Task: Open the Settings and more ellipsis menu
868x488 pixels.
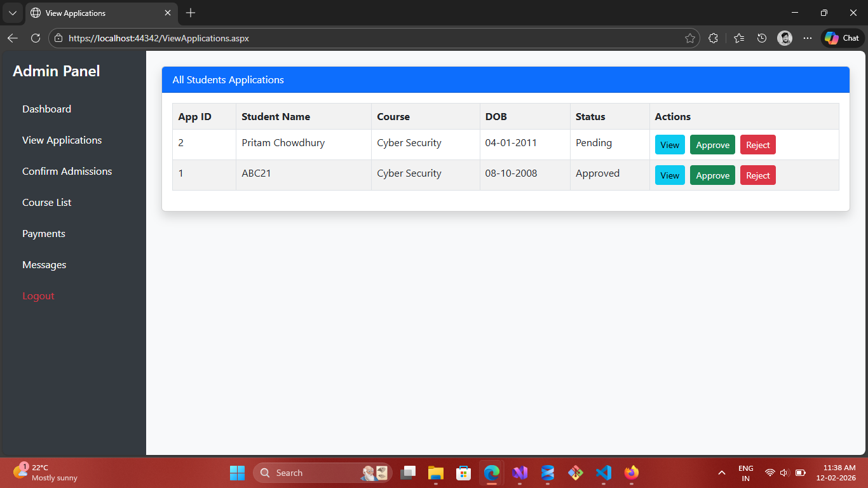Action: (x=808, y=38)
